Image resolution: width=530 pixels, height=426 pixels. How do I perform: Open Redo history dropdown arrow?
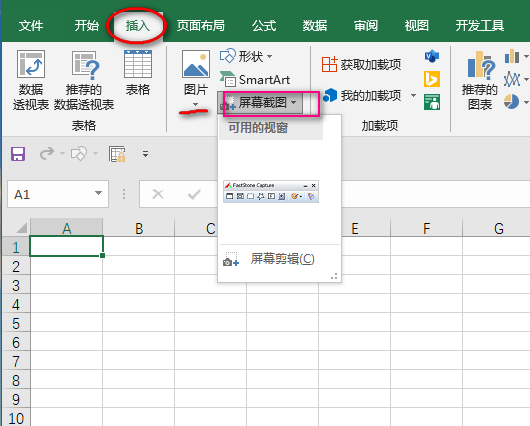pyautogui.click(x=62, y=154)
